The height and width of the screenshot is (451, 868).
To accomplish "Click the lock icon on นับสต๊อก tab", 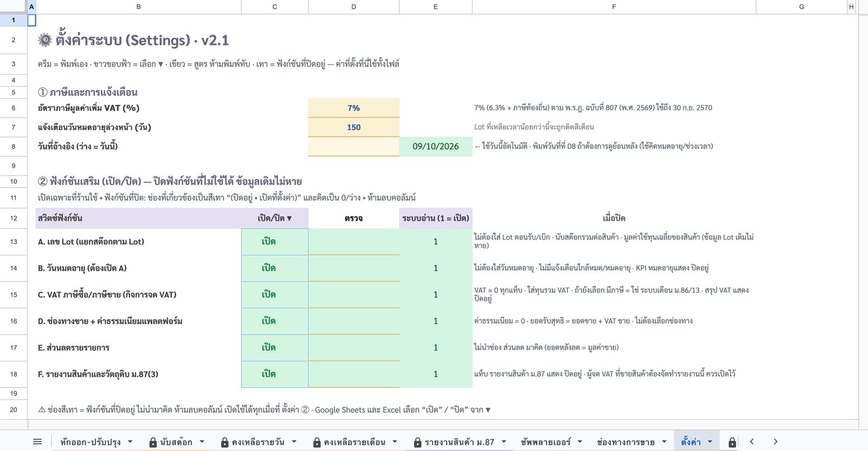I will click(x=153, y=442).
